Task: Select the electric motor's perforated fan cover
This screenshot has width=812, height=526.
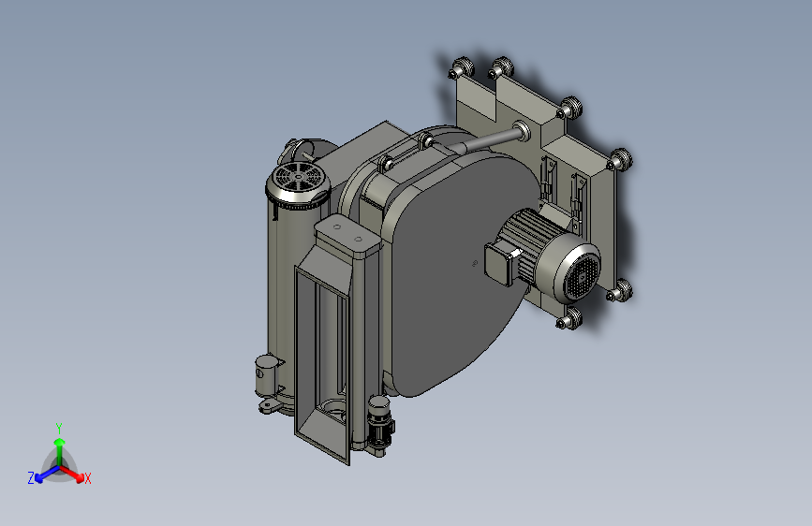Action: [581, 277]
